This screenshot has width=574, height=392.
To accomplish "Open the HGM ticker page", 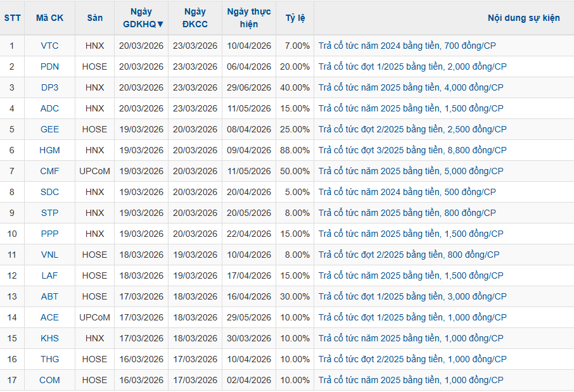I will coord(49,150).
